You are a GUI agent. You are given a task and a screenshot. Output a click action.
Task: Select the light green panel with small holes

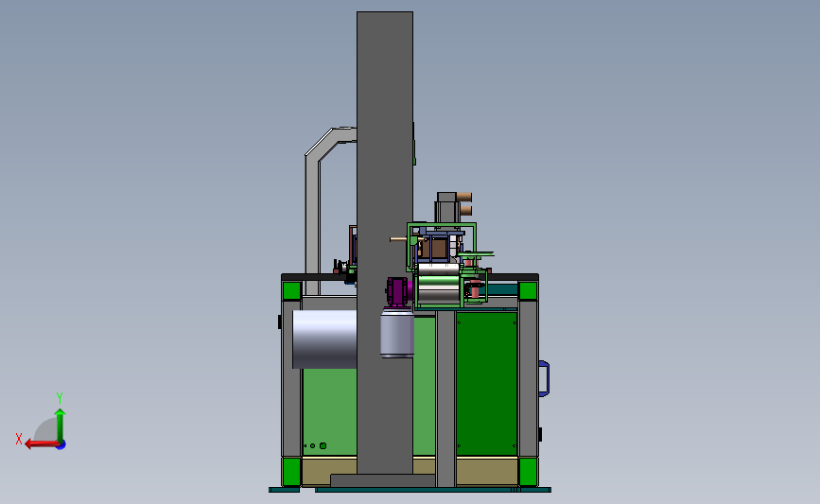point(329,412)
